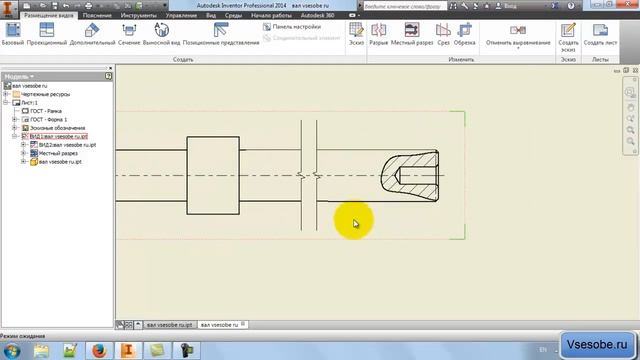
Task: Open the Среды ribbon tab
Action: point(233,16)
